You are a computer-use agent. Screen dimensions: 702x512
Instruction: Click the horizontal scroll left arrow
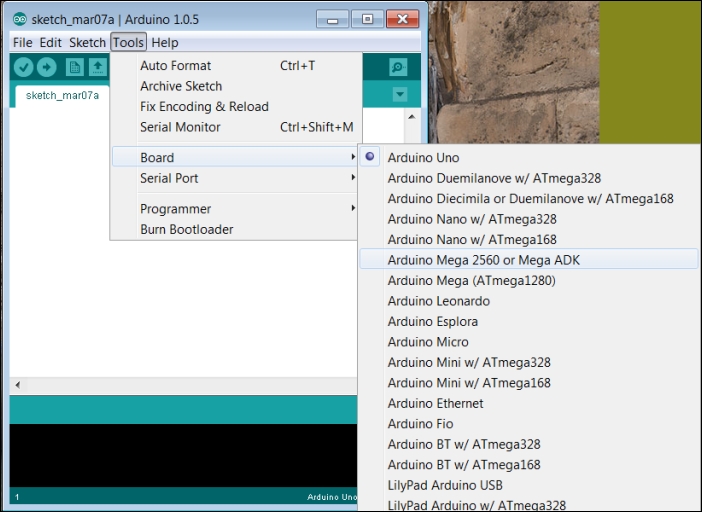pos(18,384)
